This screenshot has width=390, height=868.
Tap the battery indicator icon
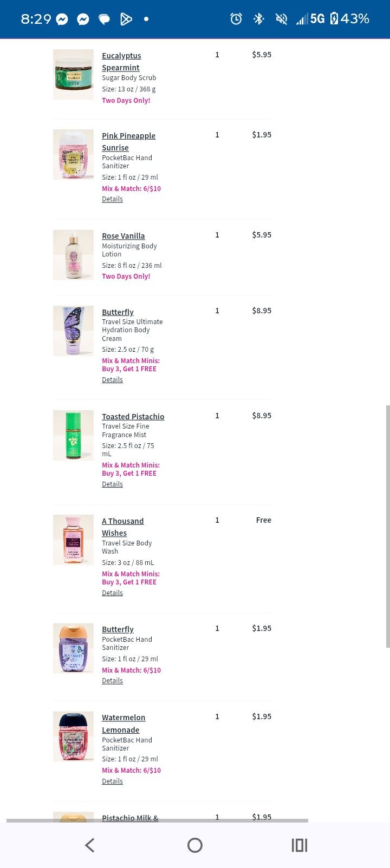(334, 19)
